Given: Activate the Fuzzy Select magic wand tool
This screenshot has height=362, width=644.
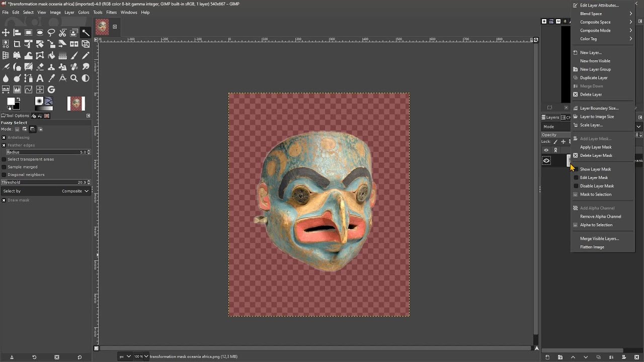Looking at the screenshot, I should [x=86, y=33].
